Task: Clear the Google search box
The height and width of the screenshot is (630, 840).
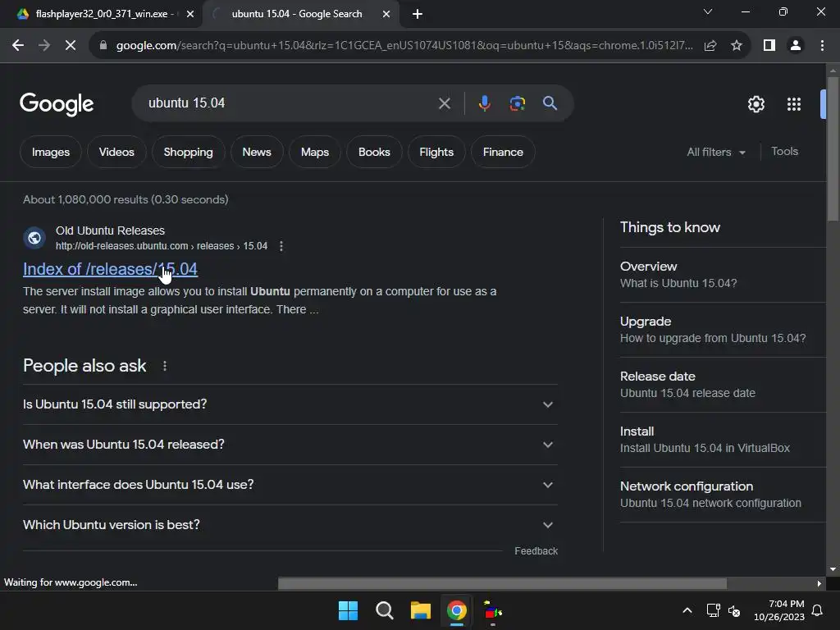Action: tap(444, 103)
